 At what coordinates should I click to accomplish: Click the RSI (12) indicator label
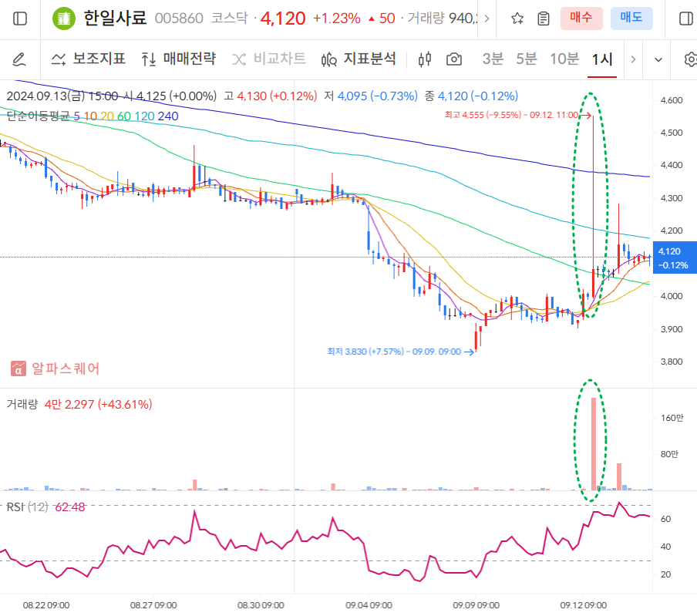point(27,507)
